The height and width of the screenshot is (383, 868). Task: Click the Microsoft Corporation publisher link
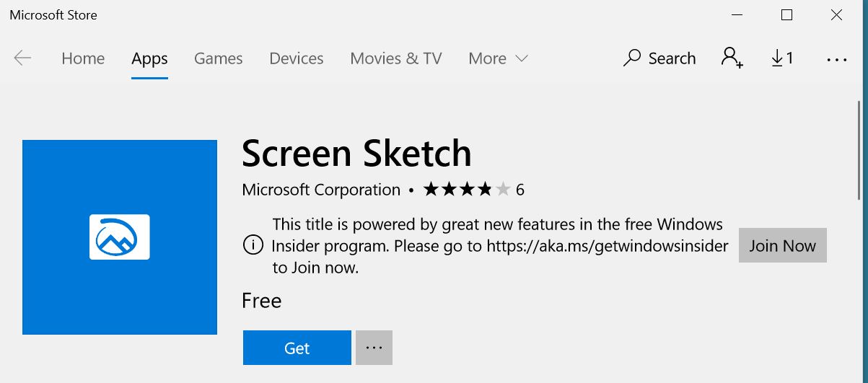point(321,190)
